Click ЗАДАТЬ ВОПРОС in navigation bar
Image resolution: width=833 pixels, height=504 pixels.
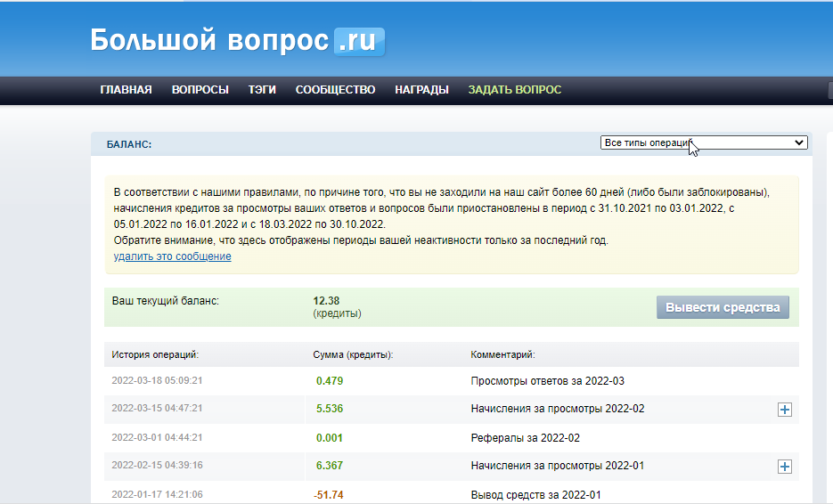[x=514, y=90]
